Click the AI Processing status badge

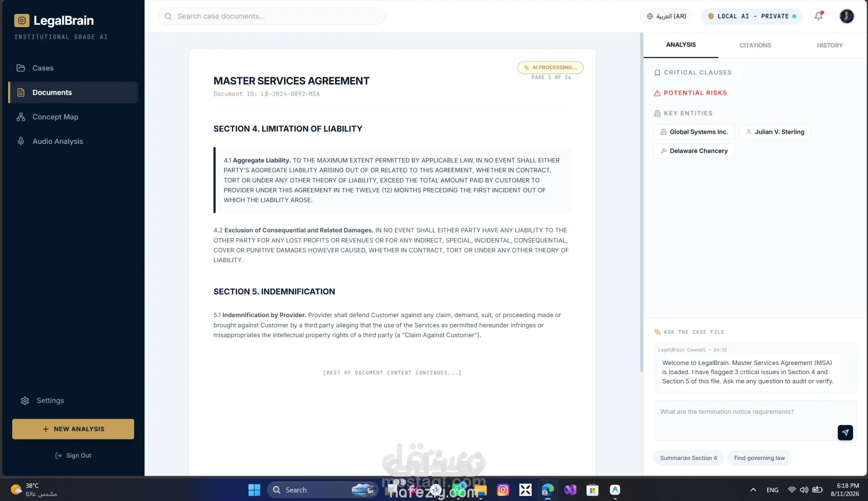(550, 67)
